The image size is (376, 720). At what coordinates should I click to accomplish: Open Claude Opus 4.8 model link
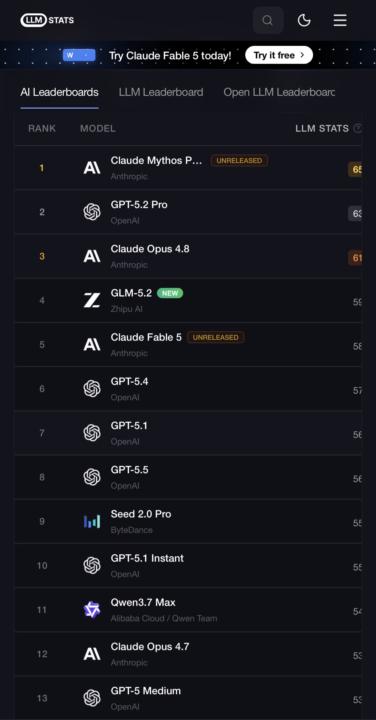click(x=150, y=249)
